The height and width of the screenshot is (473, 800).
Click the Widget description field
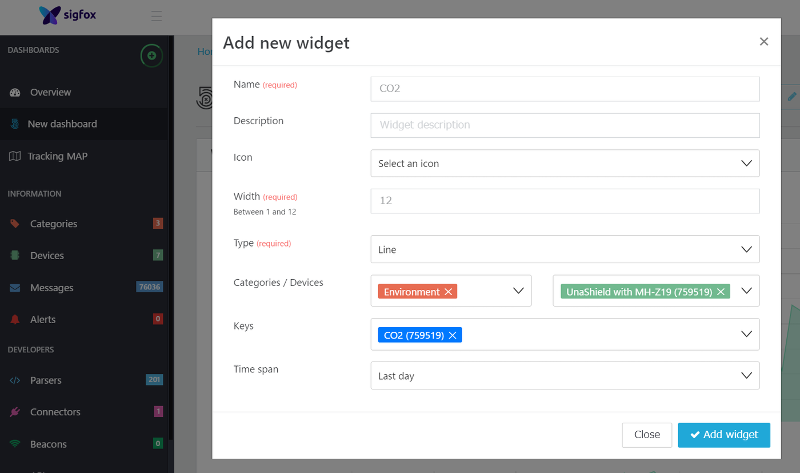tap(565, 125)
